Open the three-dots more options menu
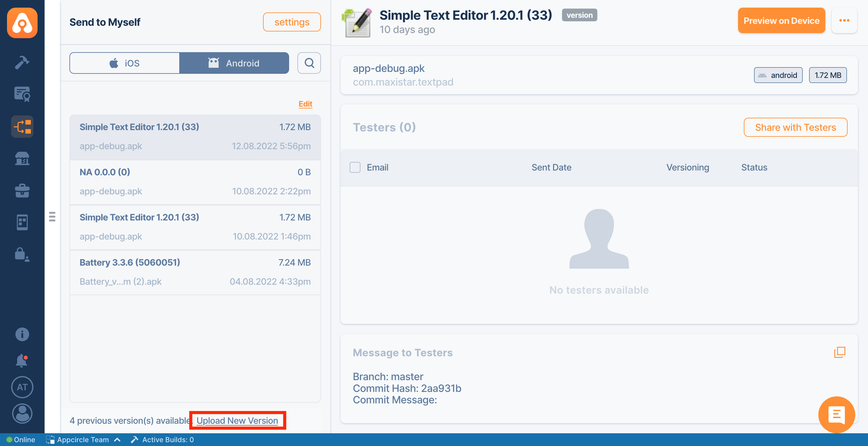This screenshot has width=868, height=446. (x=844, y=21)
